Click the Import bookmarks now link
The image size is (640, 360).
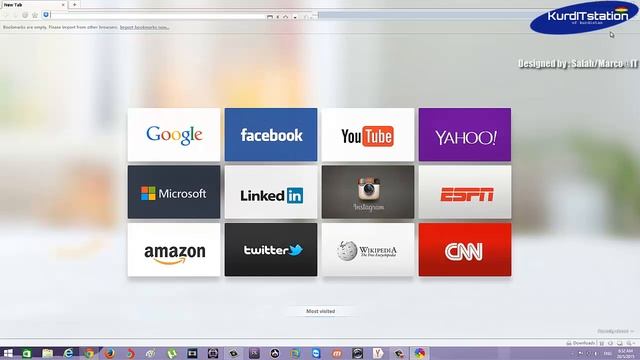pos(144,27)
